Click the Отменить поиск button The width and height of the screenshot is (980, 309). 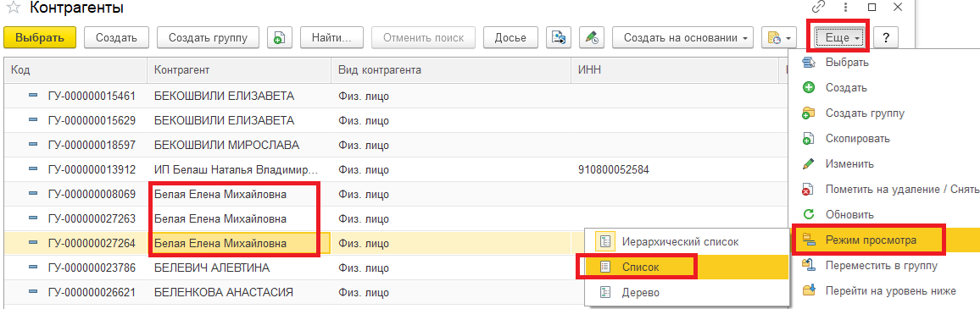tap(424, 37)
